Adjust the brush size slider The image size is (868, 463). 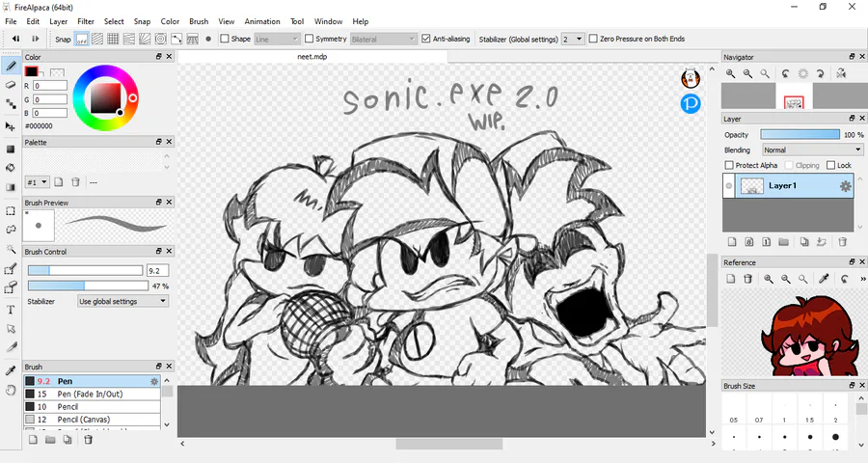(85, 270)
